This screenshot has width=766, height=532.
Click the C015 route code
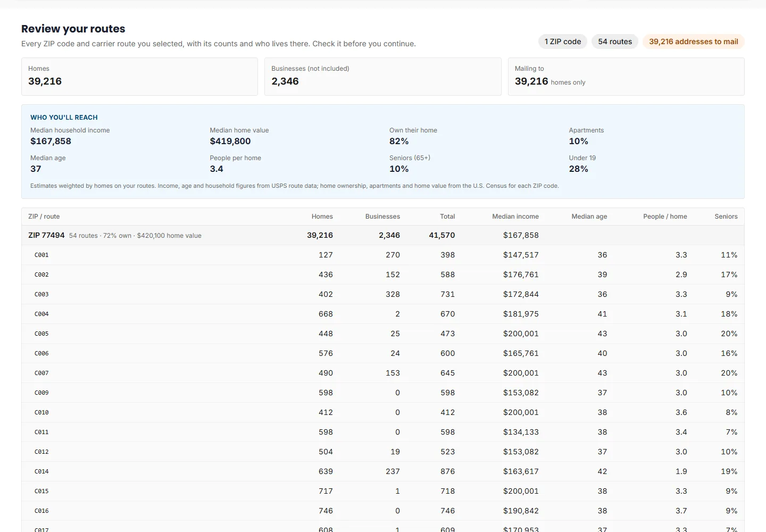pos(41,491)
